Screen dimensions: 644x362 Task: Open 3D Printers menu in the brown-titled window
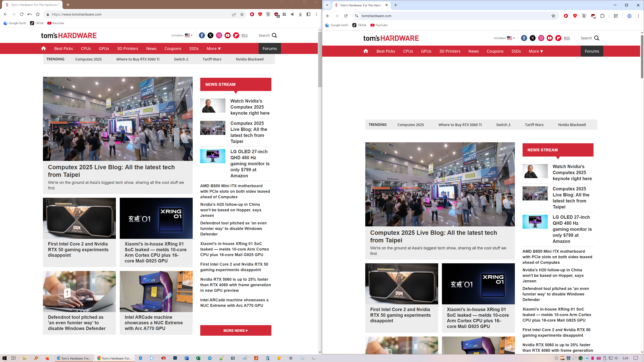click(x=127, y=48)
